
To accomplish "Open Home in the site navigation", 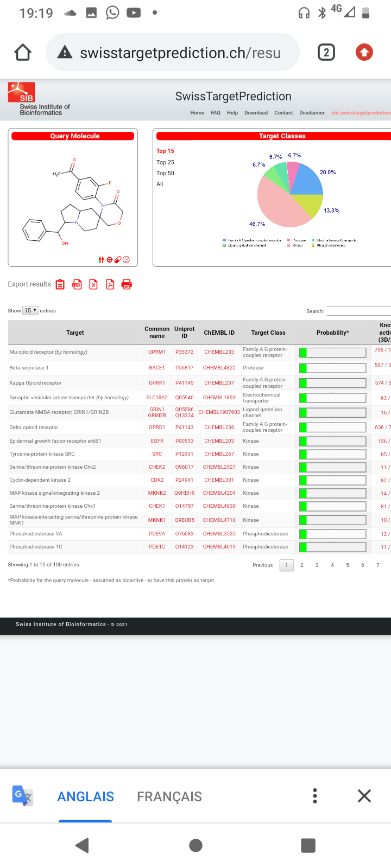I will (x=197, y=113).
